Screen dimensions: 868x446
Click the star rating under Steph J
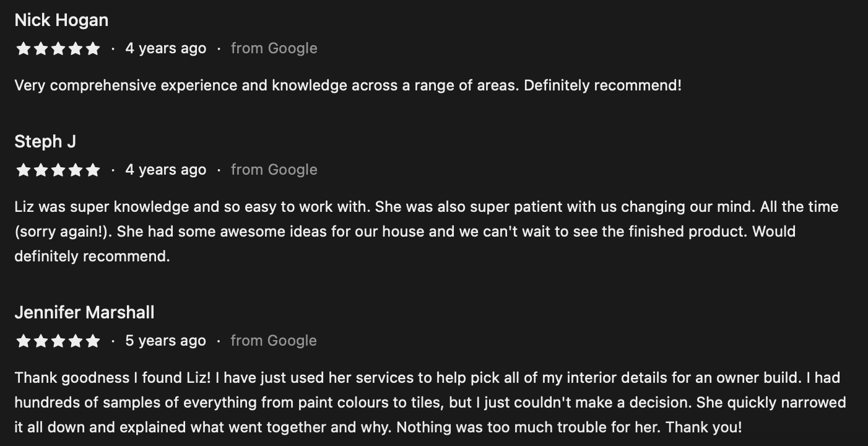58,170
